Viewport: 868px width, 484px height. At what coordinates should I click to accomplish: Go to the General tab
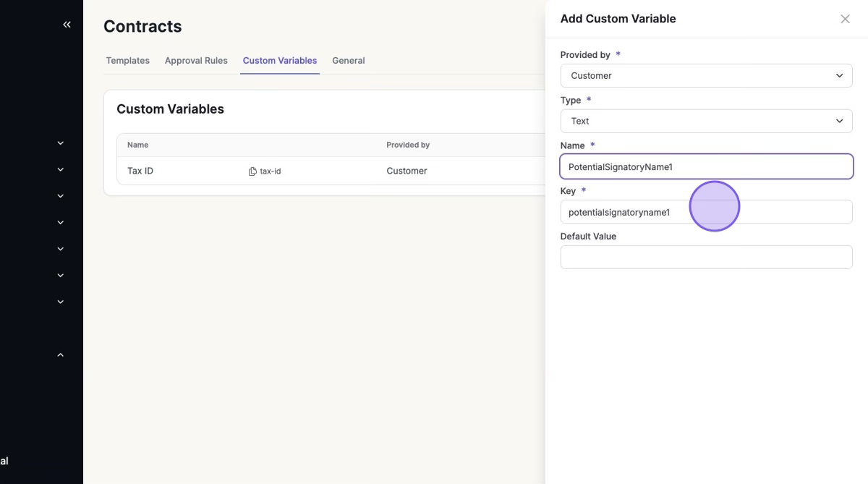348,61
